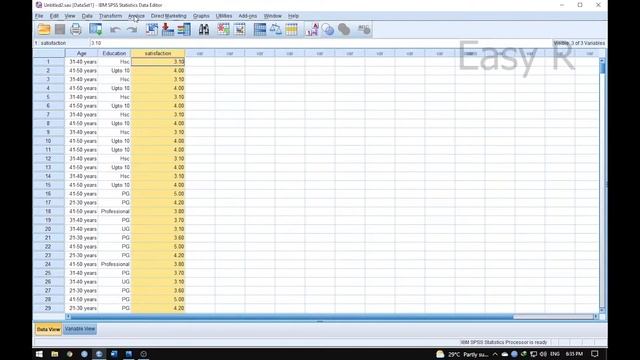This screenshot has height=360, width=640.
Task: Click the Insert Cases icon
Action: (223, 29)
